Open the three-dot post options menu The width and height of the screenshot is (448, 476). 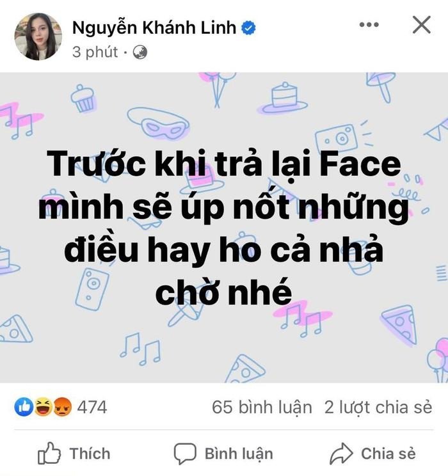369,25
